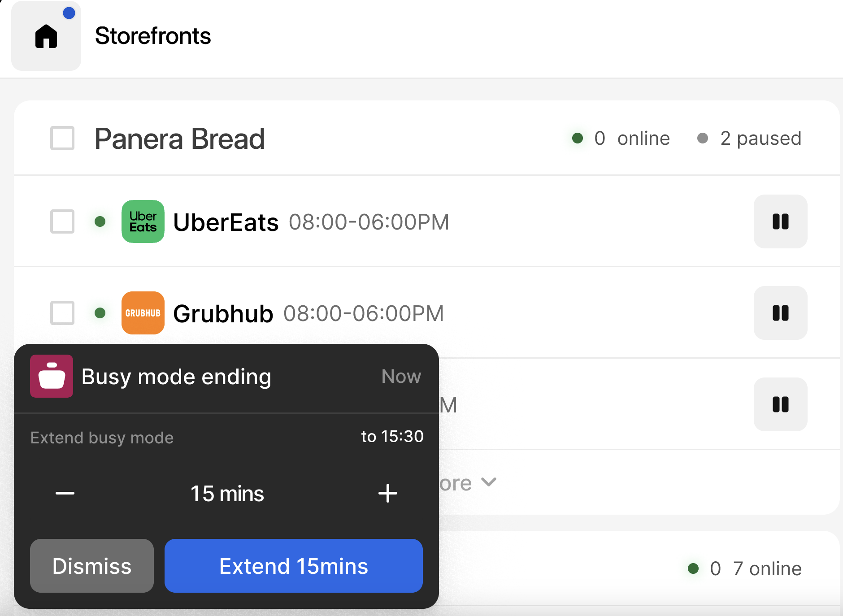Click the 7 online status label

point(767,568)
